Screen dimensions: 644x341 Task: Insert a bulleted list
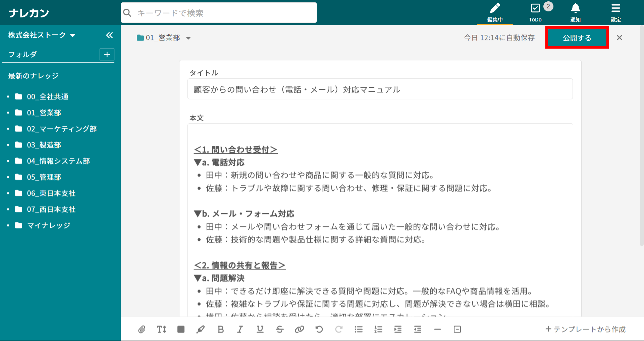point(359,330)
